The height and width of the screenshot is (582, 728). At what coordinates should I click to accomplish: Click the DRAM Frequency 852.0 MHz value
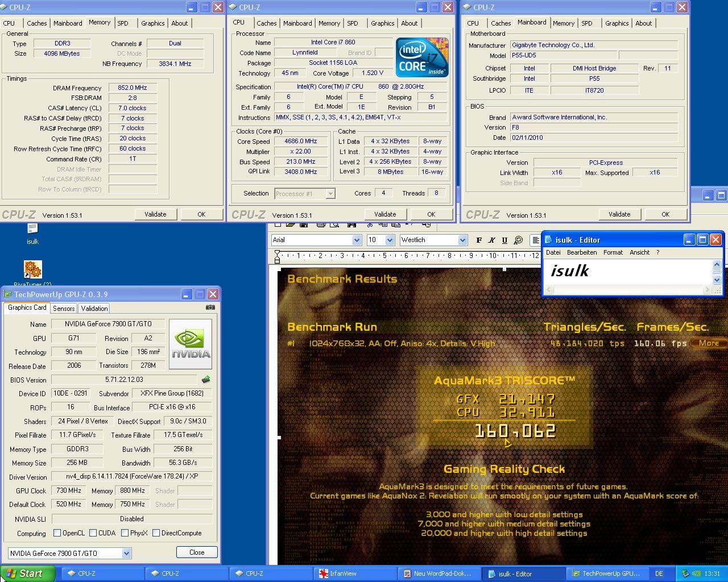(x=133, y=88)
